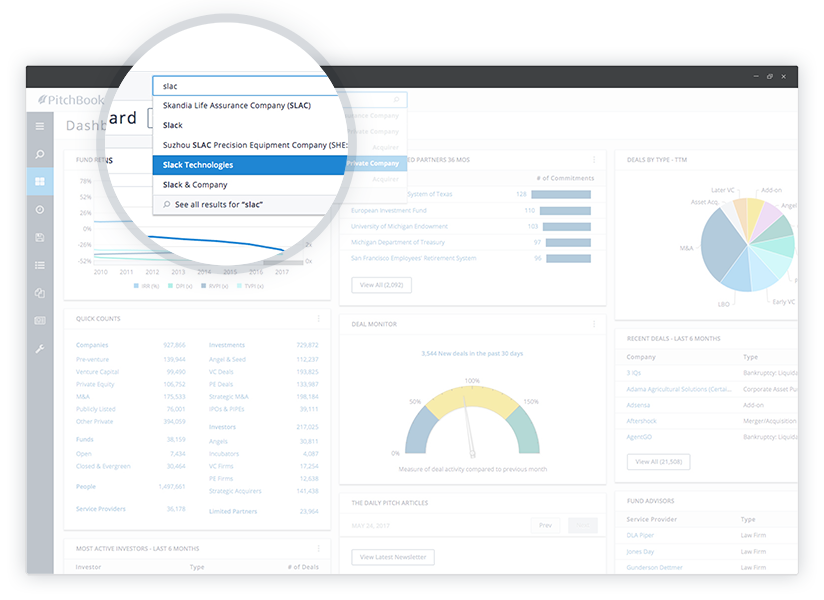Open Strategic M&A quick count link
Image resolution: width=824 pixels, height=600 pixels.
point(229,397)
